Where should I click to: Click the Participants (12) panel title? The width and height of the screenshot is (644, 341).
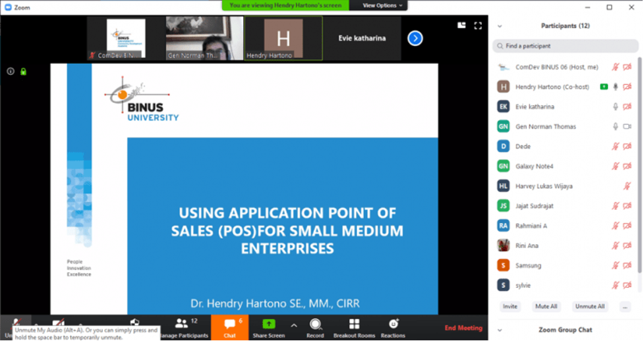[x=565, y=26]
